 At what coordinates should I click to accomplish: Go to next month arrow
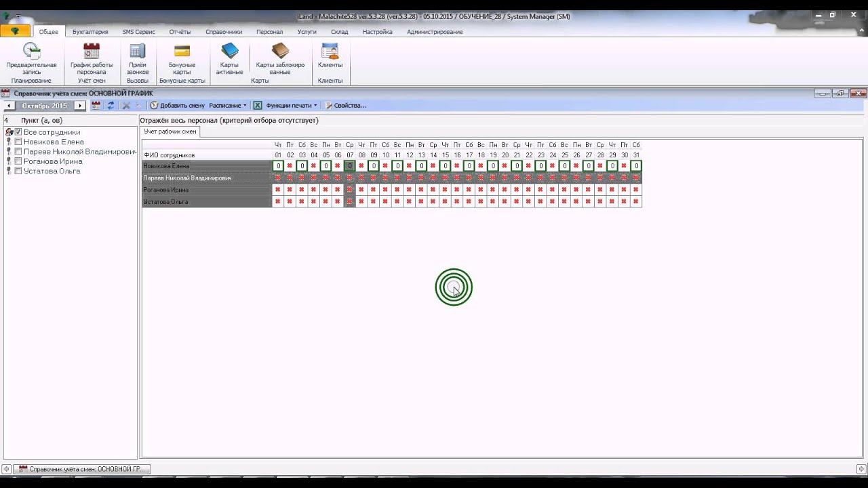[80, 106]
